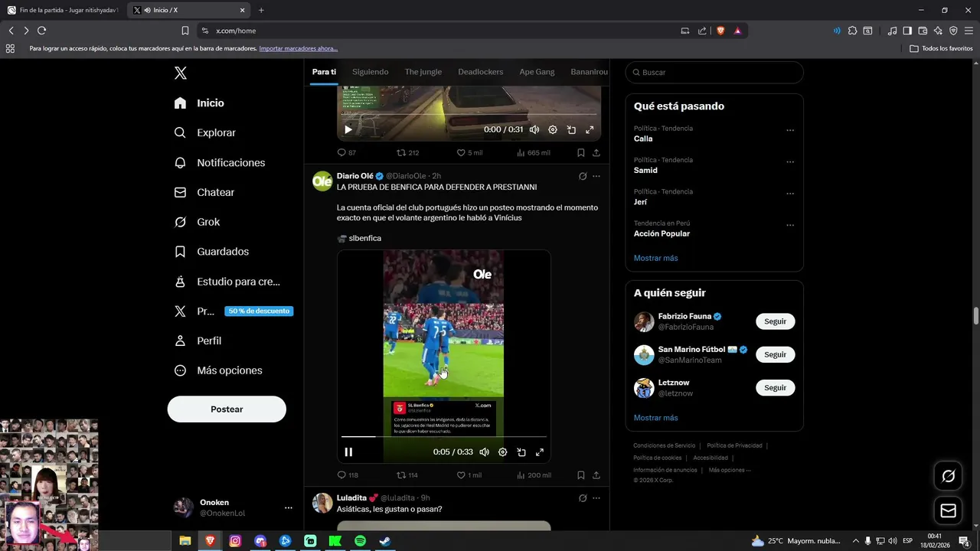This screenshot has width=980, height=551.
Task: Click in the Buscar search field
Action: click(x=714, y=72)
